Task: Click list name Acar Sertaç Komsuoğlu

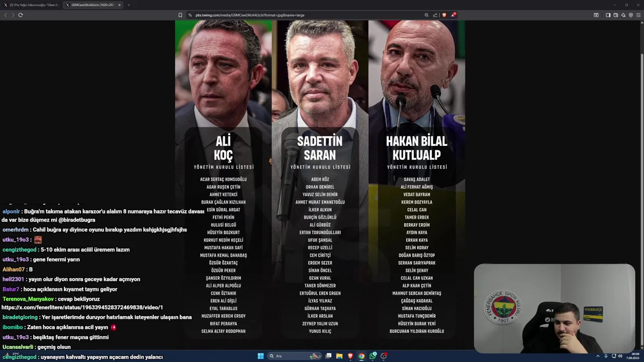Action: pos(223,179)
